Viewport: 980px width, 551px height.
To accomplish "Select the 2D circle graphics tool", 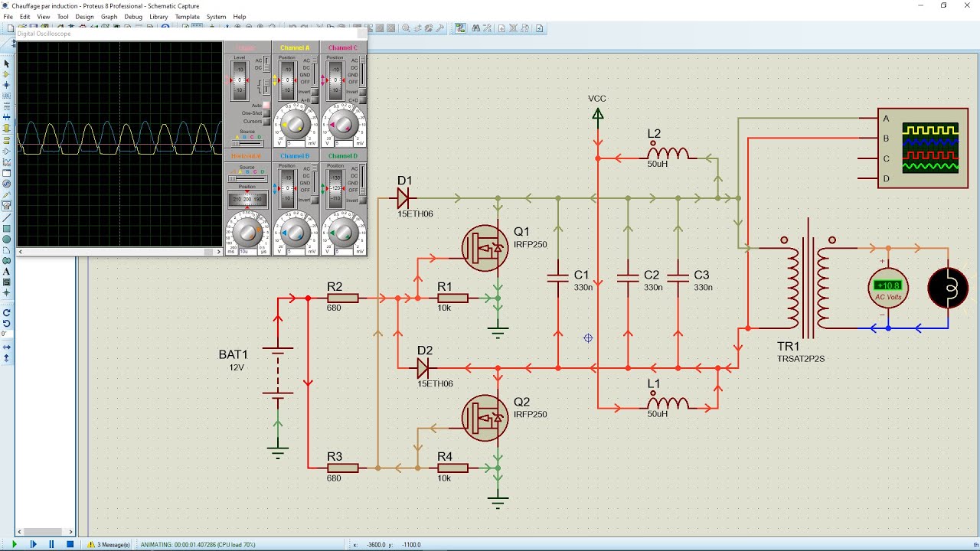I will pos(7,239).
